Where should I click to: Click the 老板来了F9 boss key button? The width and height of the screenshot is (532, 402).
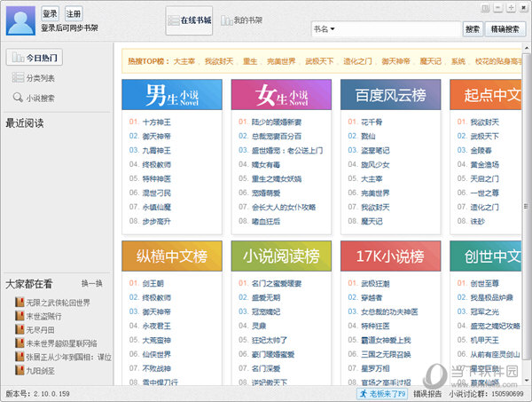click(382, 394)
